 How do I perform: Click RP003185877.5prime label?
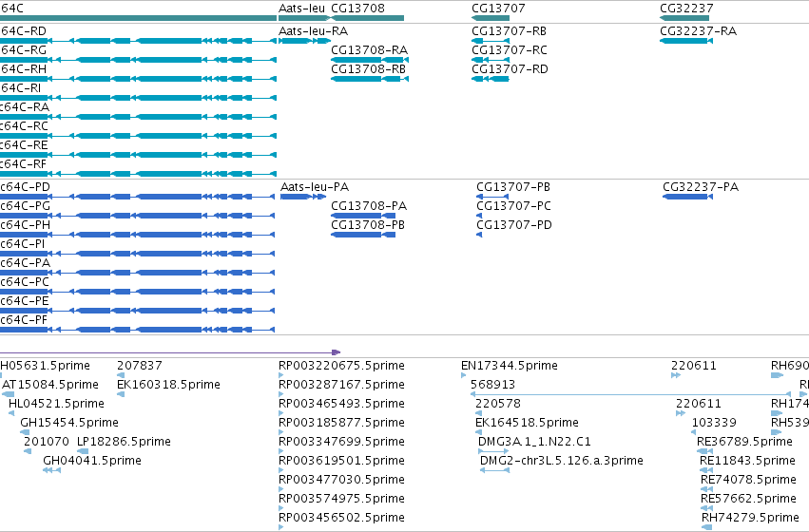point(341,422)
